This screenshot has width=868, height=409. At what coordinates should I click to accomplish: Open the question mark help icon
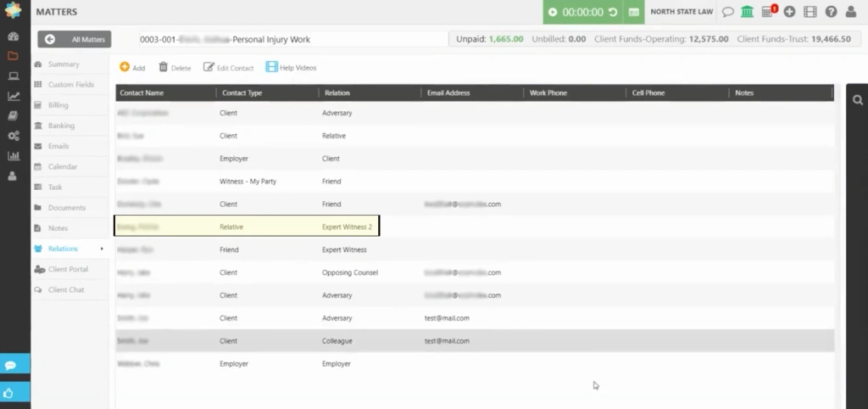831,12
